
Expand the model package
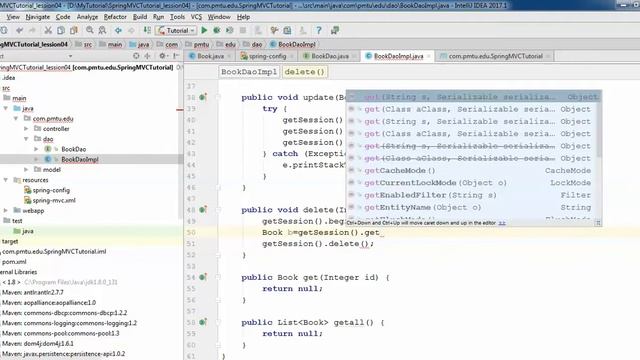[x=26, y=169]
